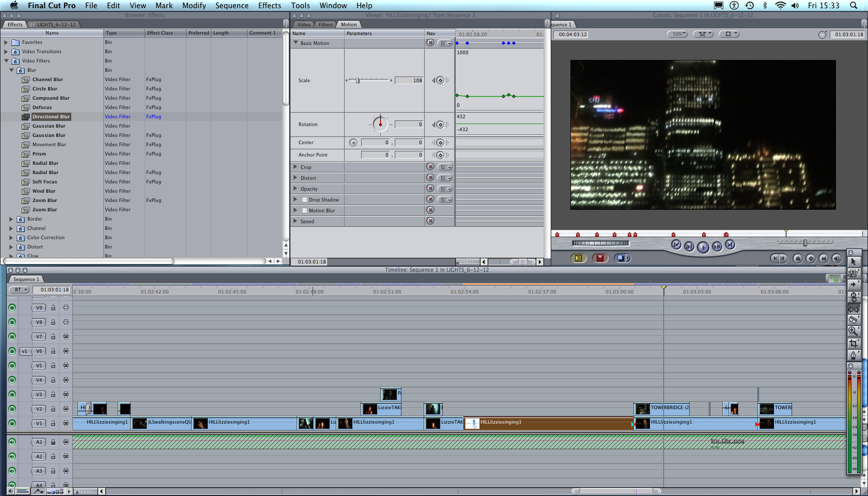Click the yellow Insert edit button
Screen dimensions: 868x496
point(578,258)
